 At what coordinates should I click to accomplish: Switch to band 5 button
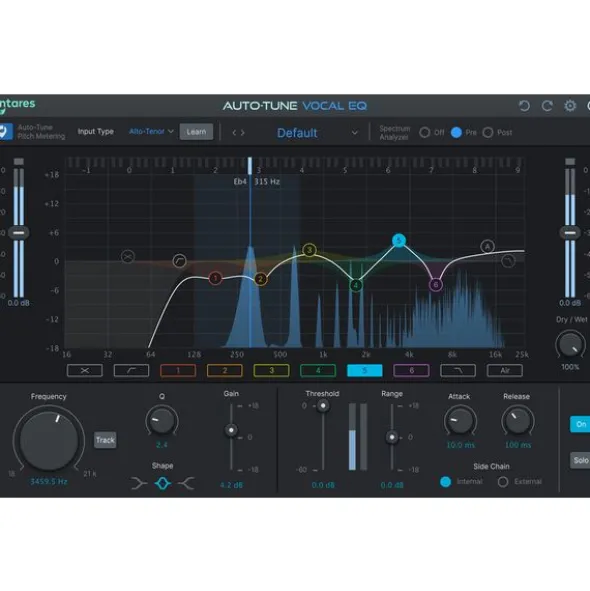(365, 371)
